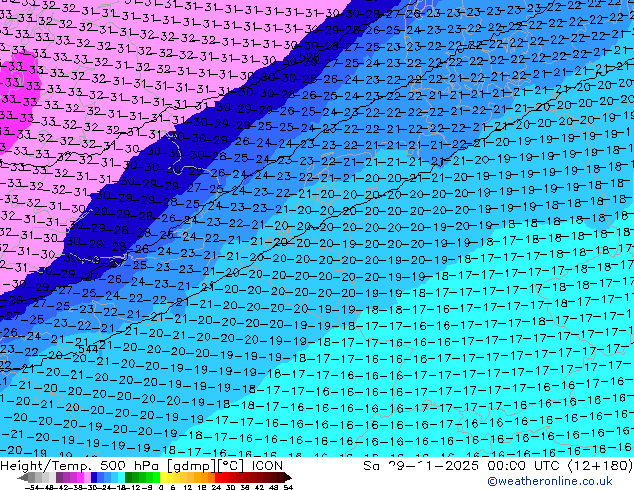Click the left gray arrow of the color legend

pos(23,478)
